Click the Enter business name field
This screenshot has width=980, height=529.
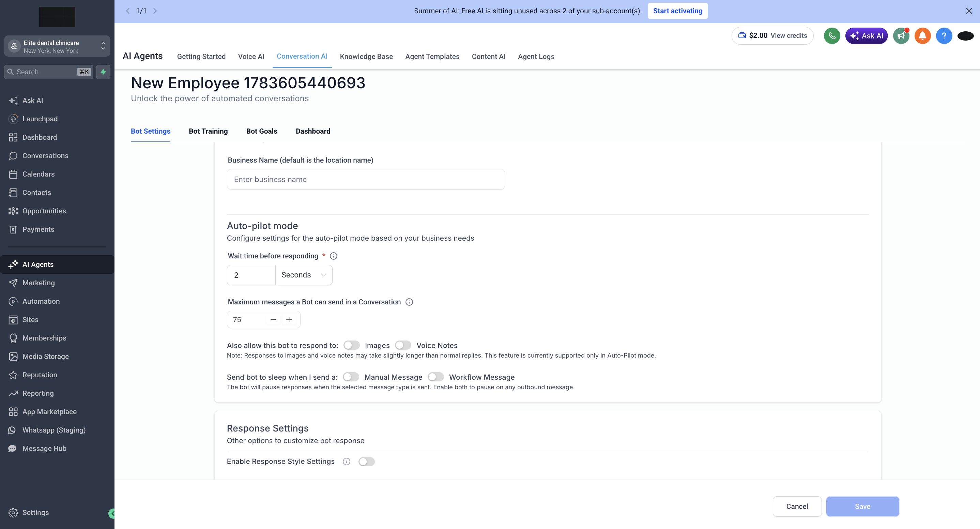pyautogui.click(x=366, y=179)
